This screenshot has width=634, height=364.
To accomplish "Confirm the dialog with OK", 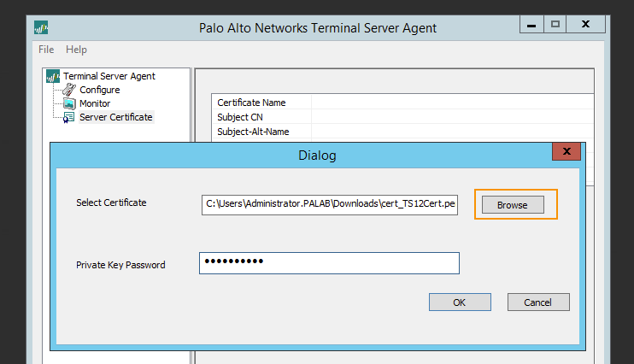I will (460, 302).
